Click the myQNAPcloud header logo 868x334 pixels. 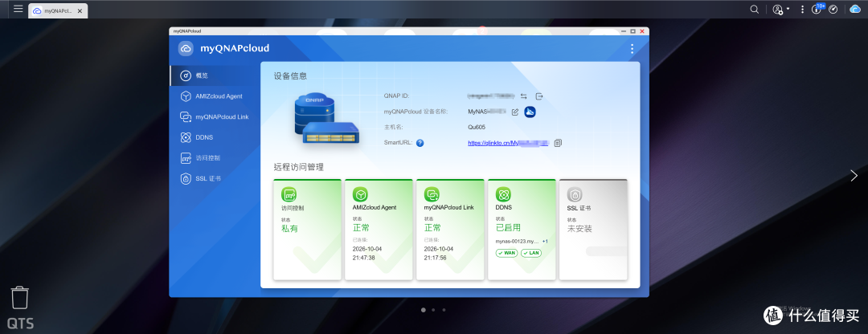(x=186, y=49)
